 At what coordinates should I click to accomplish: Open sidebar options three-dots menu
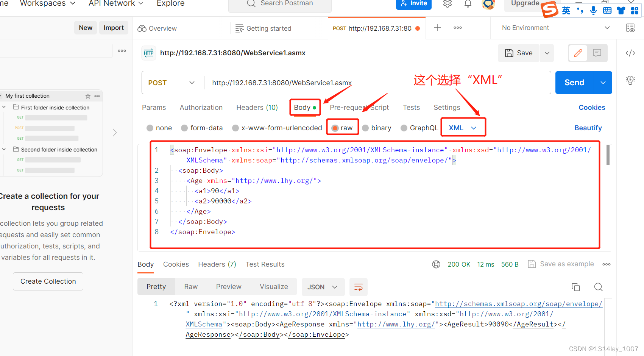[x=122, y=51]
